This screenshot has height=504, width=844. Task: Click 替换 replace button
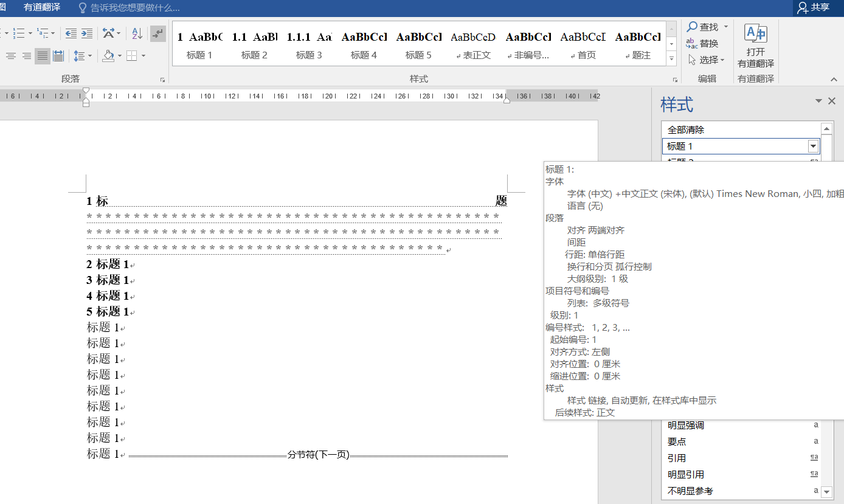point(702,43)
